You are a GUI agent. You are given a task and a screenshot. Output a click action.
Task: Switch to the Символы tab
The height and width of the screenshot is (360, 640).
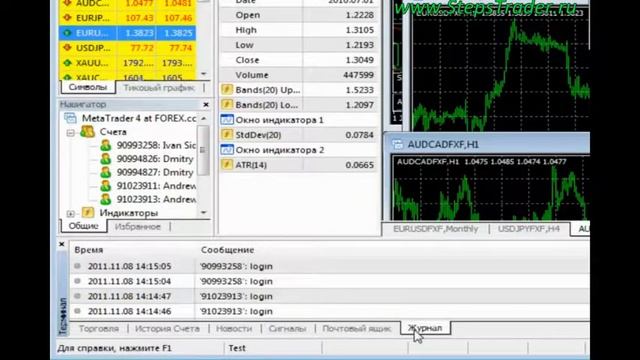(x=88, y=87)
